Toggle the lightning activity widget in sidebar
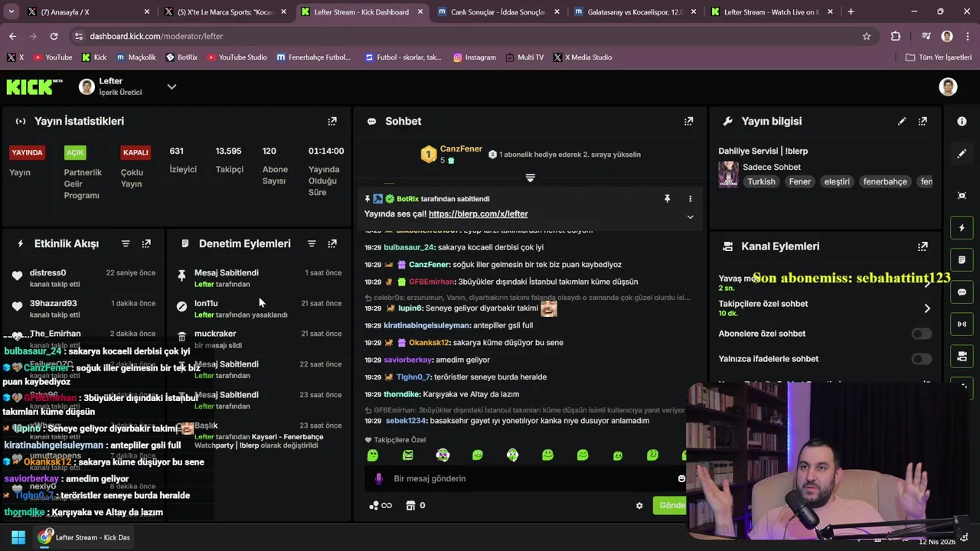Image resolution: width=980 pixels, height=551 pixels. [x=962, y=228]
